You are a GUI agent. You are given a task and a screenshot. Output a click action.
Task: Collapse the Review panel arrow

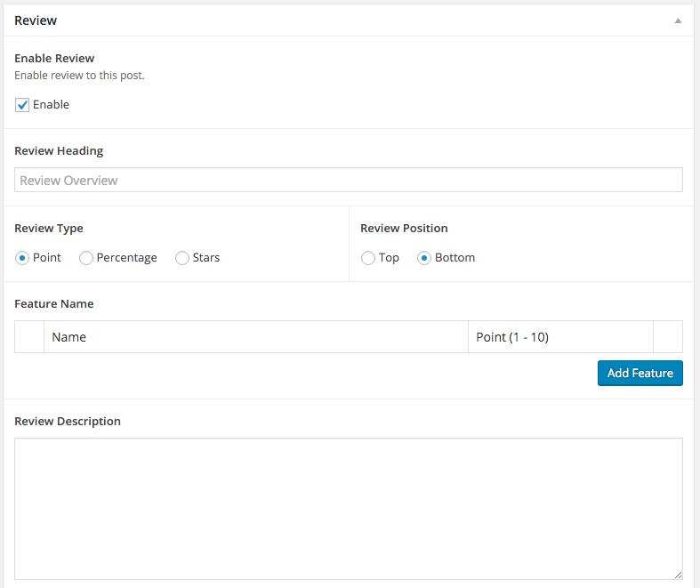click(678, 20)
